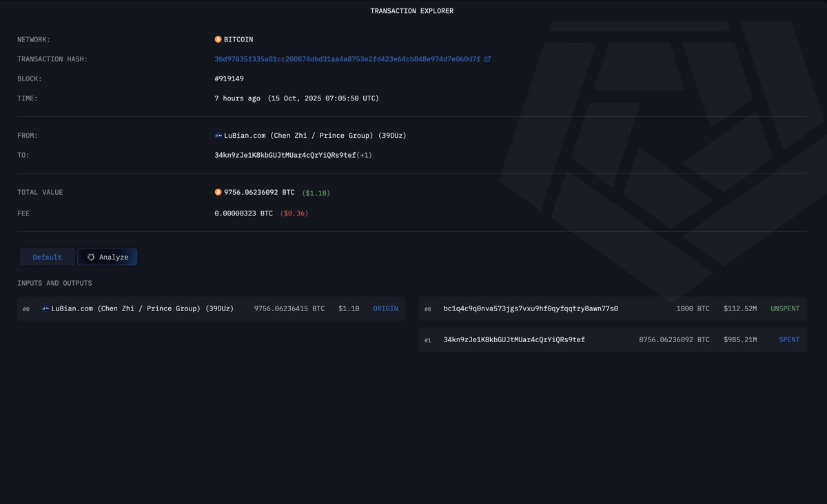Viewport: 827px width, 504px height.
Task: Open output address starting with bc1q4c9q0nva
Action: (531, 308)
